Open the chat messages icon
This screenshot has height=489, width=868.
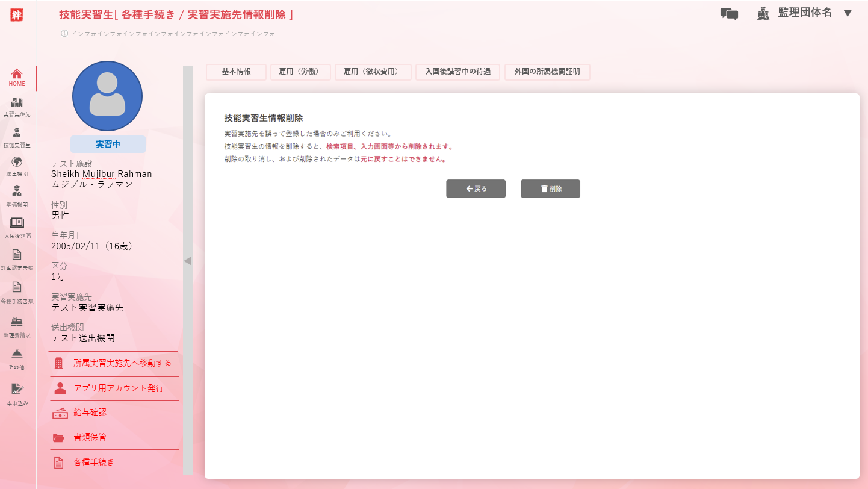point(729,14)
